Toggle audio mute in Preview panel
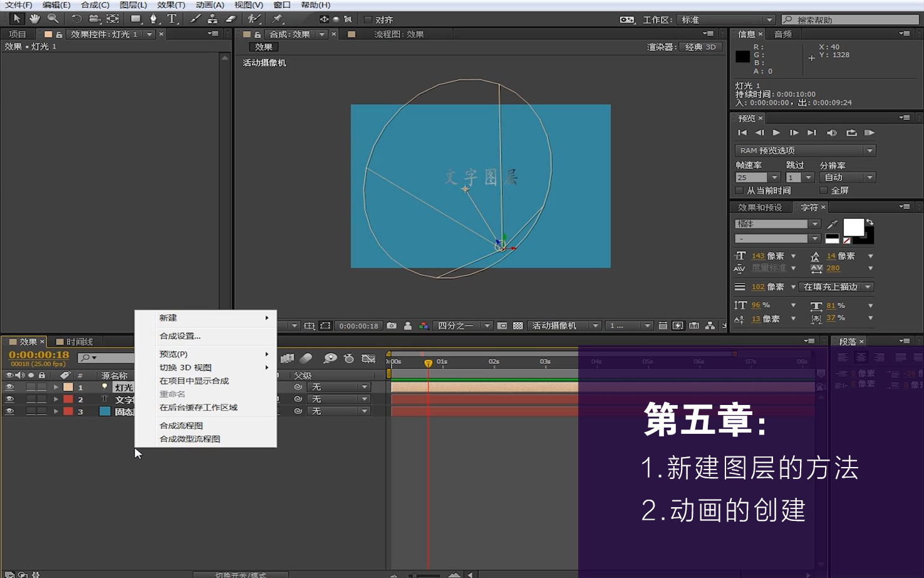Viewport: 924px width, 578px height. [x=831, y=133]
